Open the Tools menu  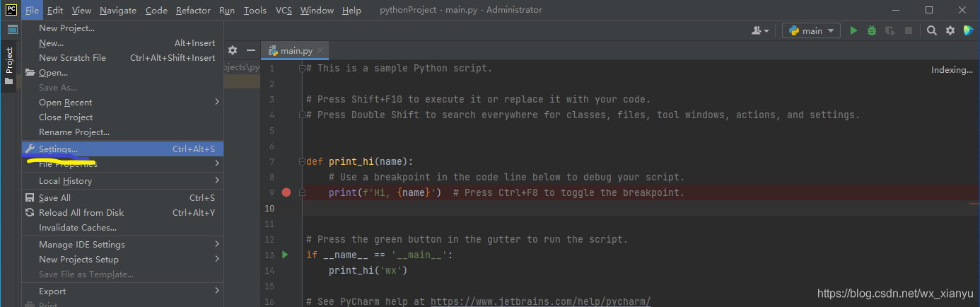255,10
